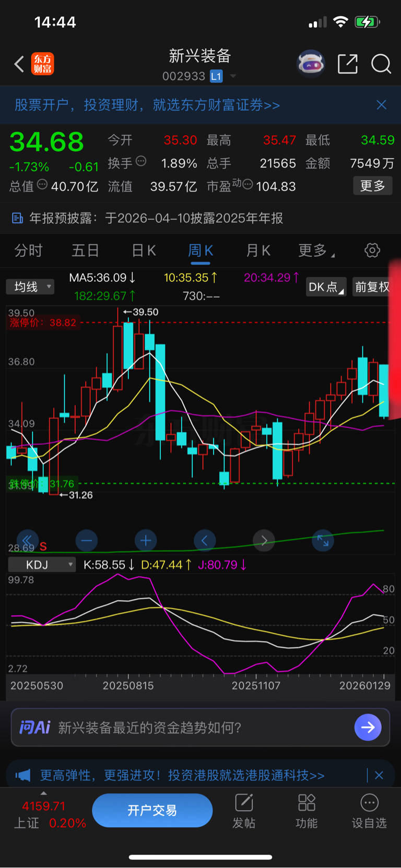Tap the info icon beside 总值
This screenshot has height=868, width=401.
tap(42, 184)
